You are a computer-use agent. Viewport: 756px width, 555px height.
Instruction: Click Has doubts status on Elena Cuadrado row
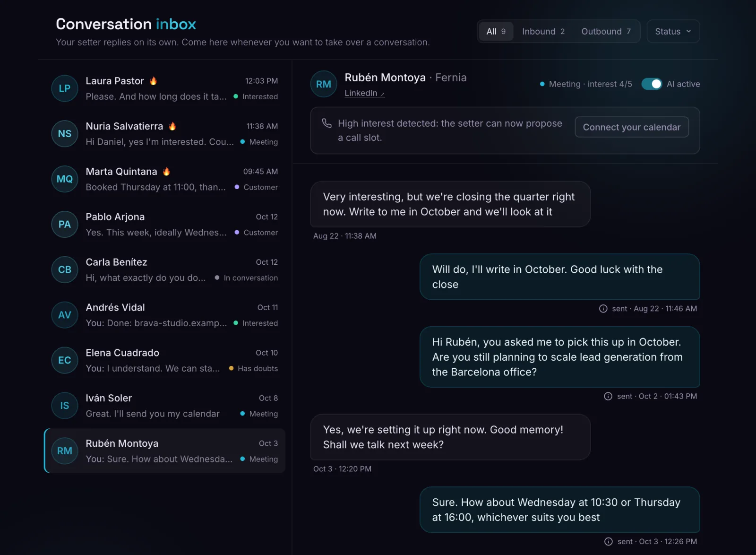tap(253, 368)
